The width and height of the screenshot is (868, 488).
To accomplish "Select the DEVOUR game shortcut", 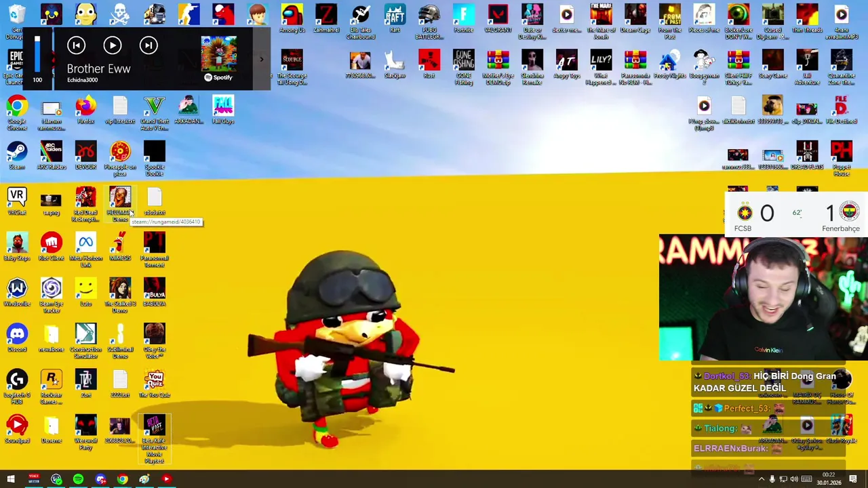I will point(85,155).
